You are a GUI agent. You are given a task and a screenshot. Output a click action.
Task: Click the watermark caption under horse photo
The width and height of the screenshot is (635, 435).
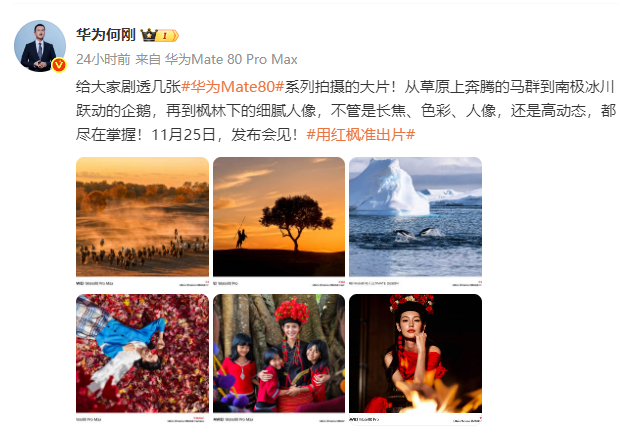point(143,283)
